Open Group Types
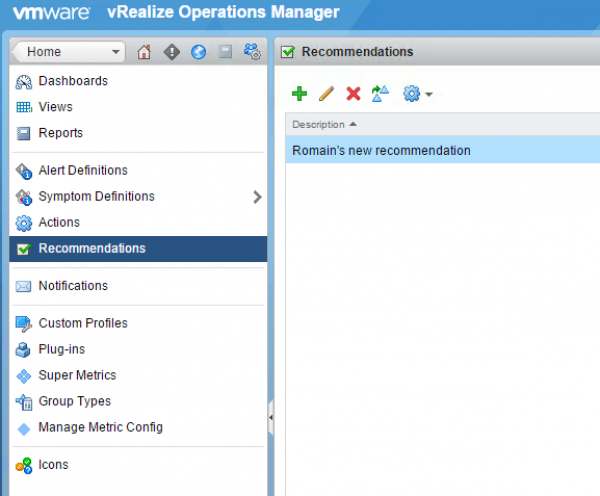 coord(75,401)
